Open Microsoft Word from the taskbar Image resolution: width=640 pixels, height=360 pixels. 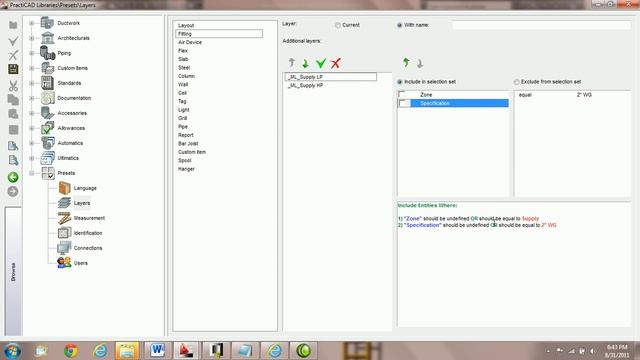157,351
